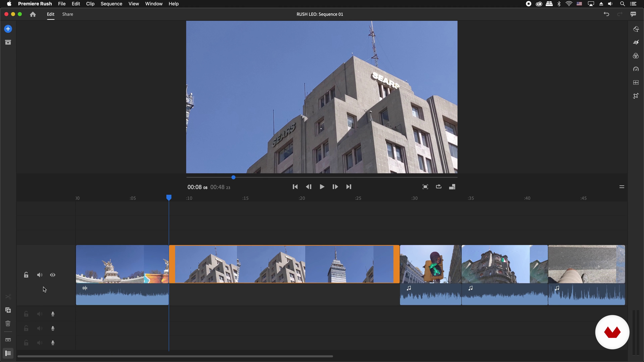The height and width of the screenshot is (362, 644).
Task: Record voiceover on first audio track
Action: 53,314
